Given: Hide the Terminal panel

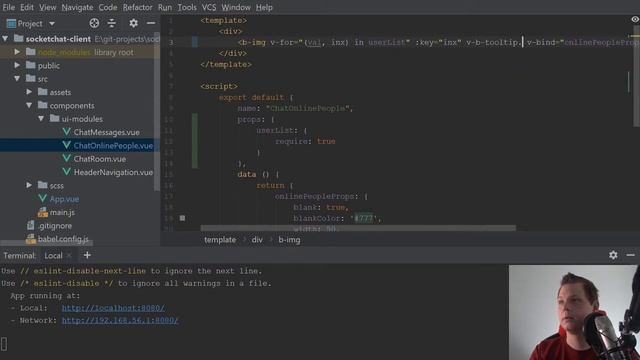Looking at the screenshot, I should click(x=631, y=255).
